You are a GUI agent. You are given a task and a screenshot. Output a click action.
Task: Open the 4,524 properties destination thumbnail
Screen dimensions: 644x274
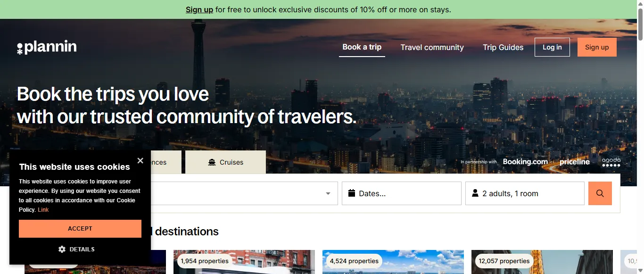click(393, 262)
